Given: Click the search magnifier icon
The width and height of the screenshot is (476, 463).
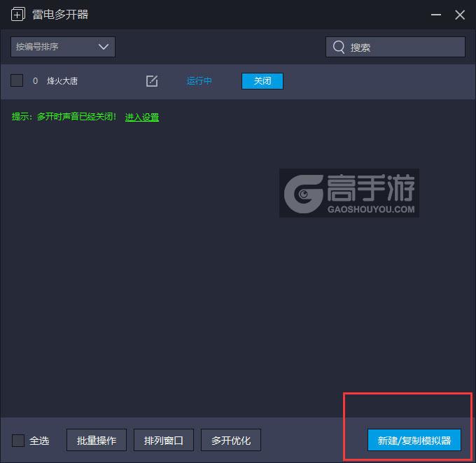Looking at the screenshot, I should click(x=339, y=47).
